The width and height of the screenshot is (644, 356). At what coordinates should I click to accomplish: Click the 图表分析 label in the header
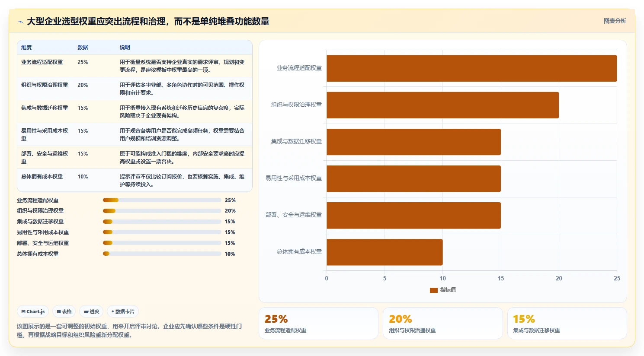(x=615, y=21)
